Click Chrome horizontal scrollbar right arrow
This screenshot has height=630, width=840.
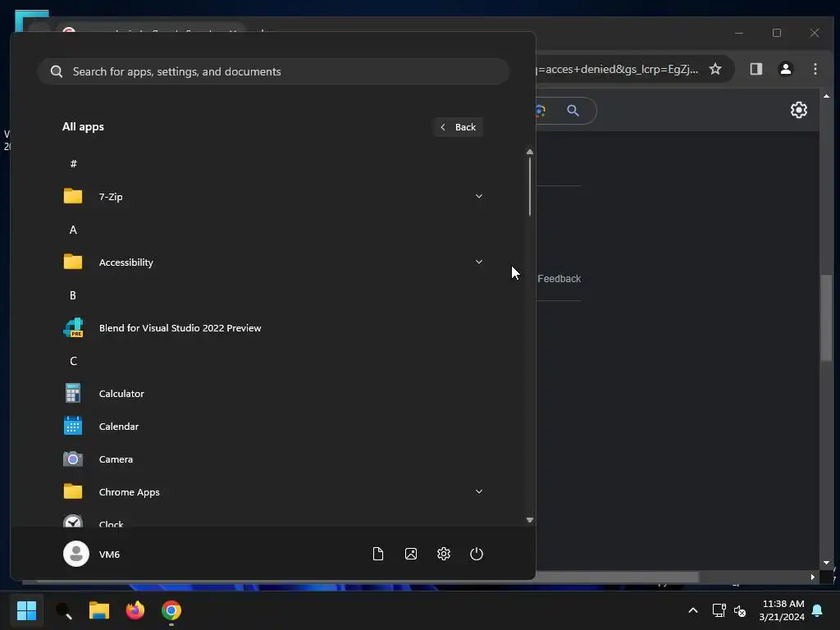point(813,577)
